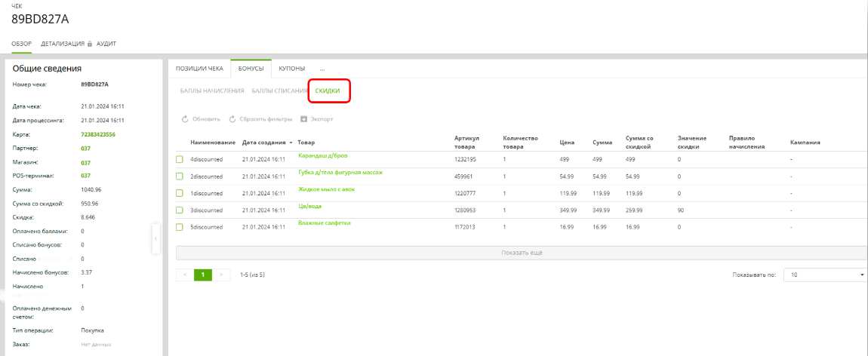Open the Показывать по page size dropdown

pyautogui.click(x=825, y=275)
